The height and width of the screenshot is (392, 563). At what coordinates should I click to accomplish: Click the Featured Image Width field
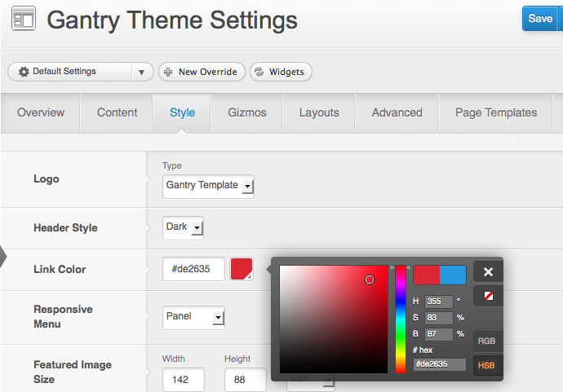point(183,380)
